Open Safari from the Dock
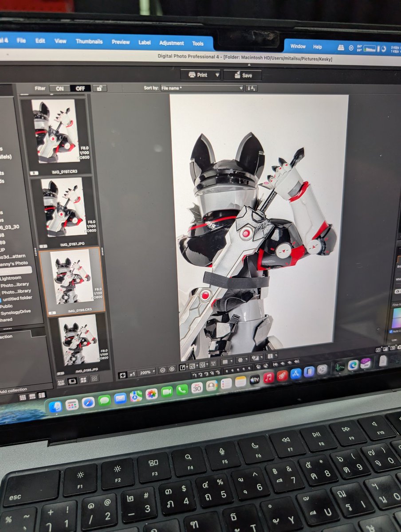This screenshot has height=532, width=401. 88,403
